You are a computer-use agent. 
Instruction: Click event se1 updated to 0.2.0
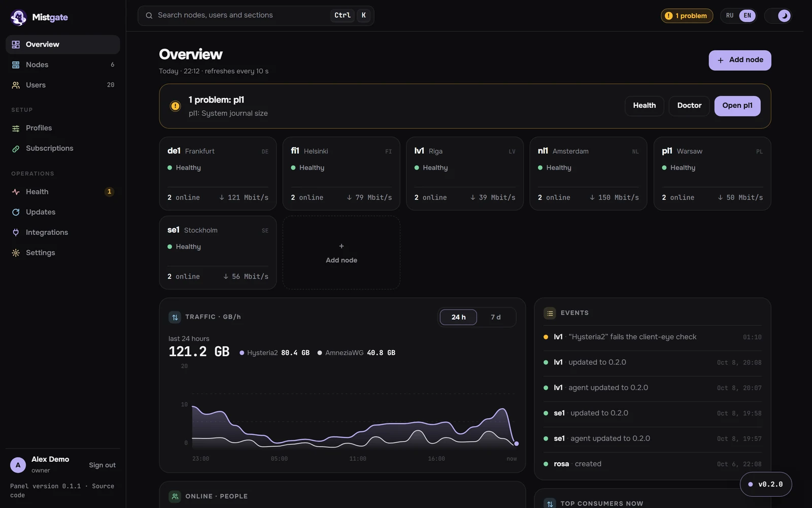click(653, 414)
